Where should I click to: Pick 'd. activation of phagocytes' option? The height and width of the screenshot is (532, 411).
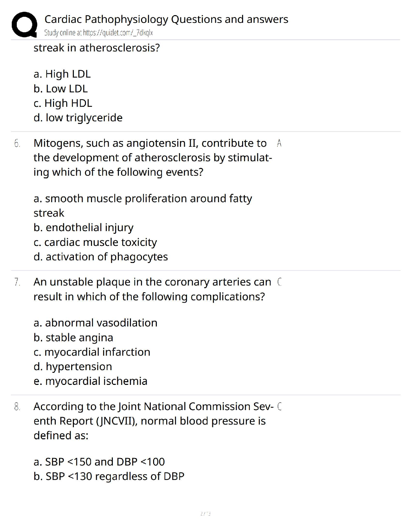click(x=101, y=257)
